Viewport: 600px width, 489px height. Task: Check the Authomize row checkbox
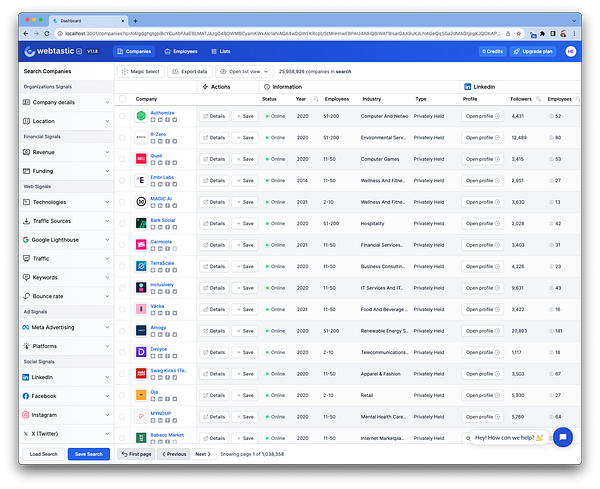[x=122, y=116]
